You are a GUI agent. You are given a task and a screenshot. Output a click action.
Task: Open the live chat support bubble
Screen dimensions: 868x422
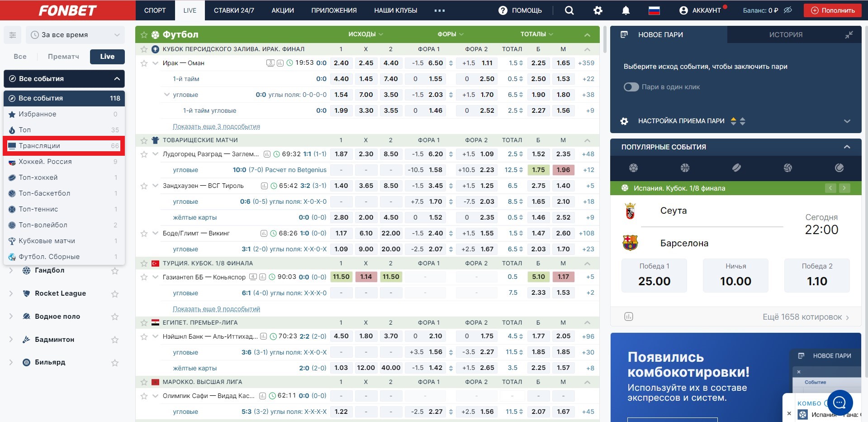[840, 402]
